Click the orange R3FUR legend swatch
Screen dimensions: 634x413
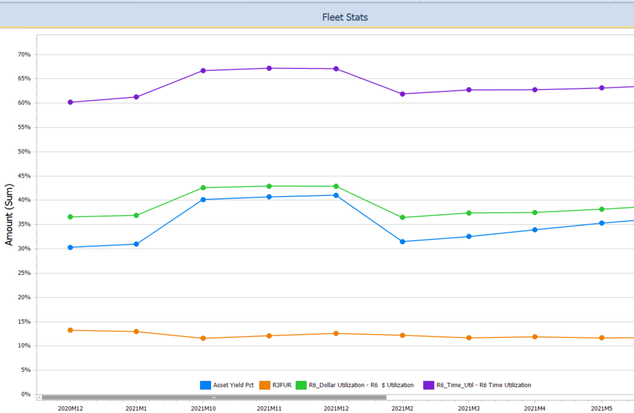pyautogui.click(x=265, y=385)
